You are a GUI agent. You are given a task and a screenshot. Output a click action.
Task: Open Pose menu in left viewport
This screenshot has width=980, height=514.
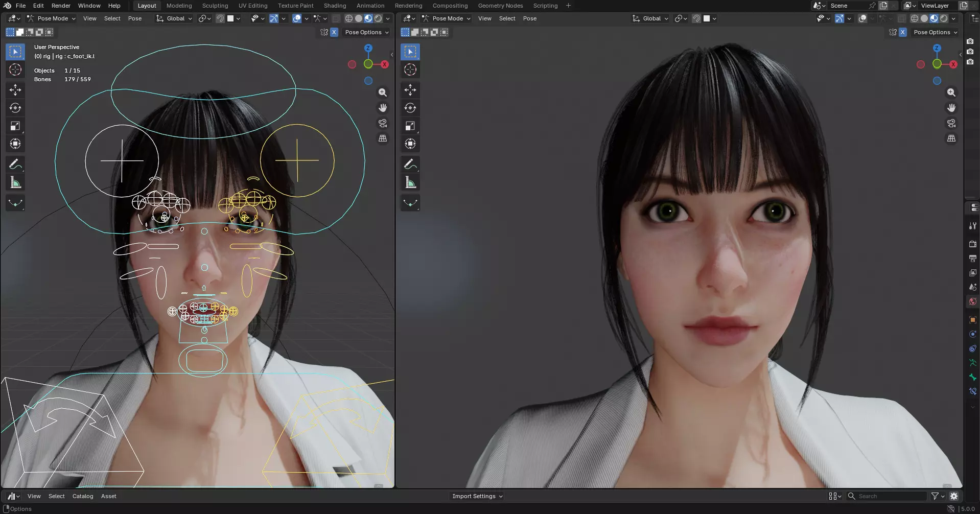coord(135,18)
